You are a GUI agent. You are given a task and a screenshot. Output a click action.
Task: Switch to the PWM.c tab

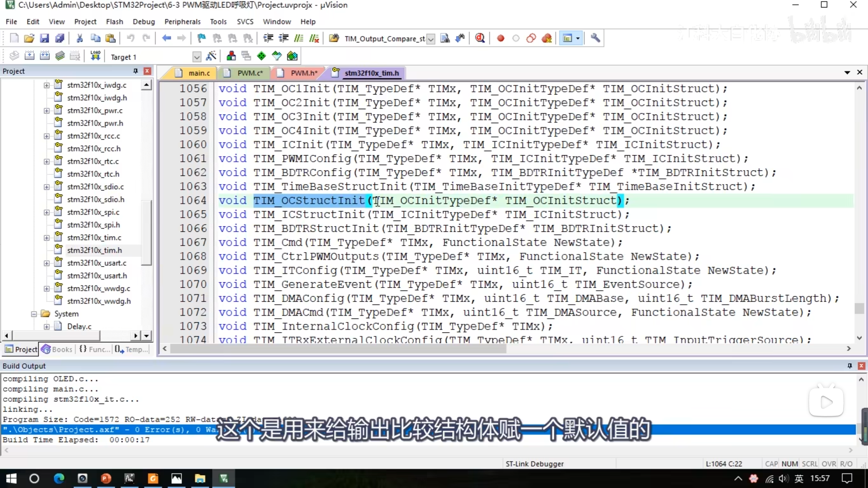250,73
